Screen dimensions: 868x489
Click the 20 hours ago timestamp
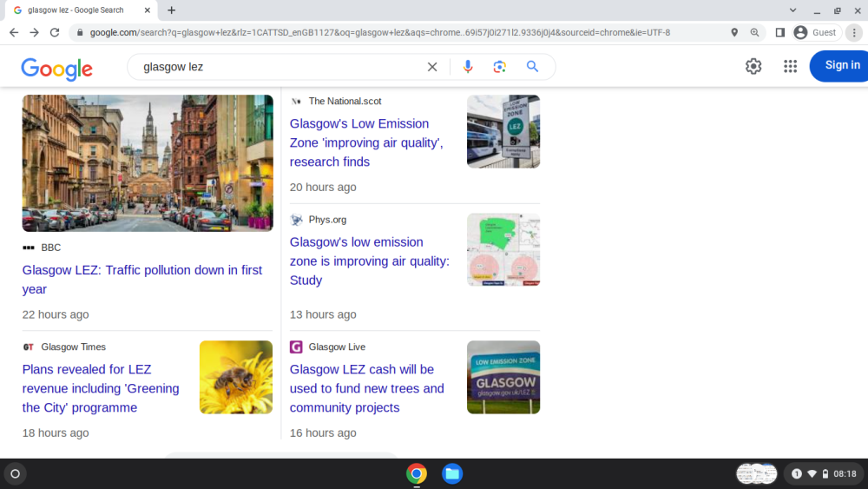tap(323, 188)
